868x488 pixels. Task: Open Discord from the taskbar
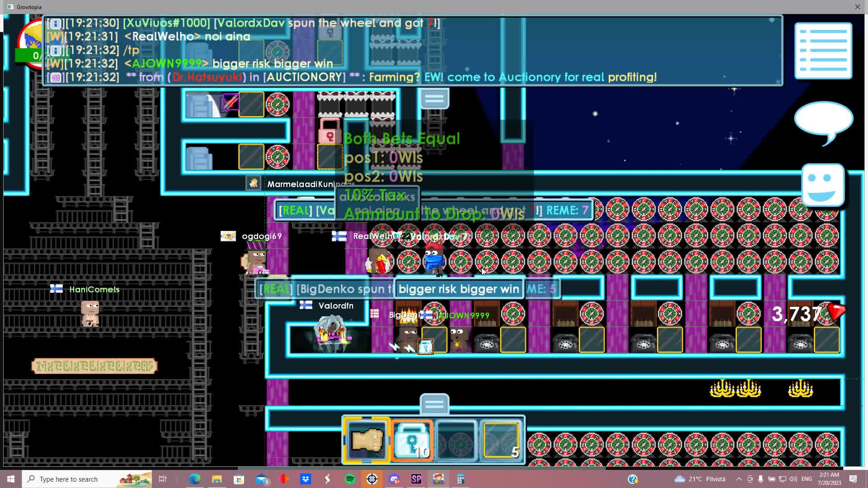point(394,479)
